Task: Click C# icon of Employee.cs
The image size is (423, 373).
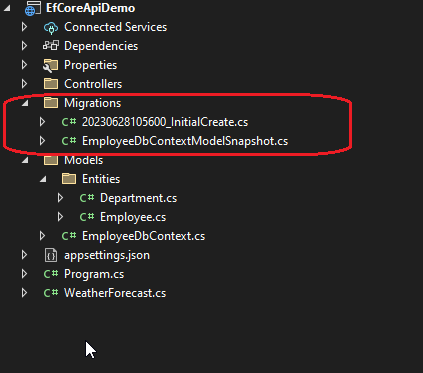Action: (87, 217)
